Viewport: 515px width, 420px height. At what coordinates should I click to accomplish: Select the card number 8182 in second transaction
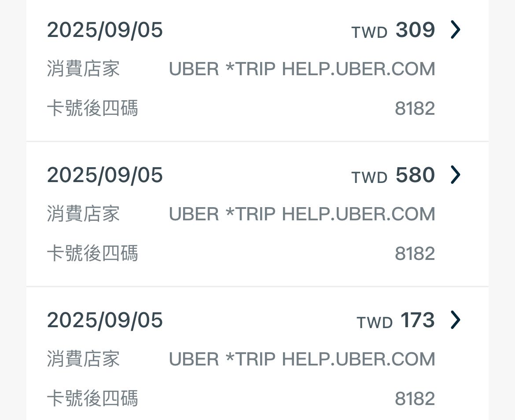pyautogui.click(x=415, y=253)
